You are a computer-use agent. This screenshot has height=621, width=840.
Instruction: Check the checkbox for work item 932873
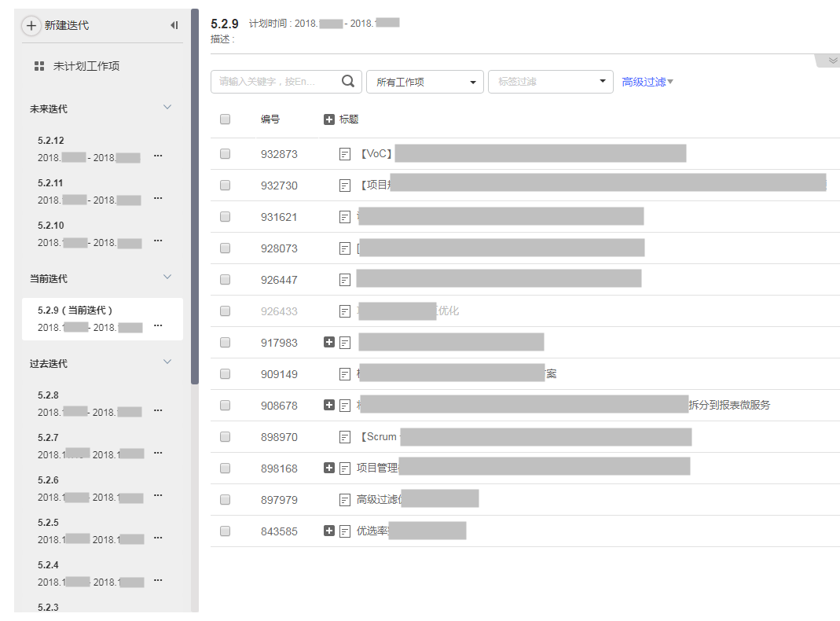point(225,153)
